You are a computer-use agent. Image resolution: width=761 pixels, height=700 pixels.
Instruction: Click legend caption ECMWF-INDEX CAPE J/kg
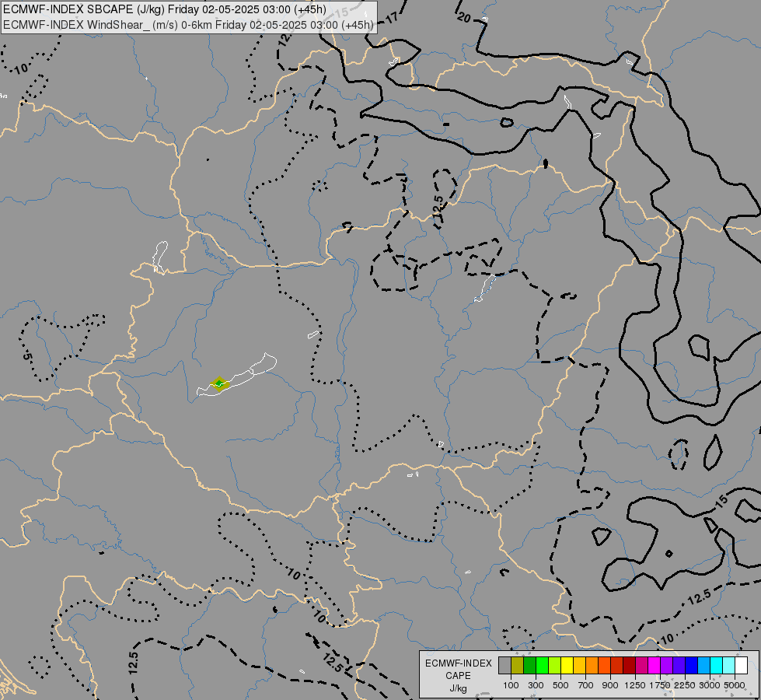pyautogui.click(x=459, y=676)
